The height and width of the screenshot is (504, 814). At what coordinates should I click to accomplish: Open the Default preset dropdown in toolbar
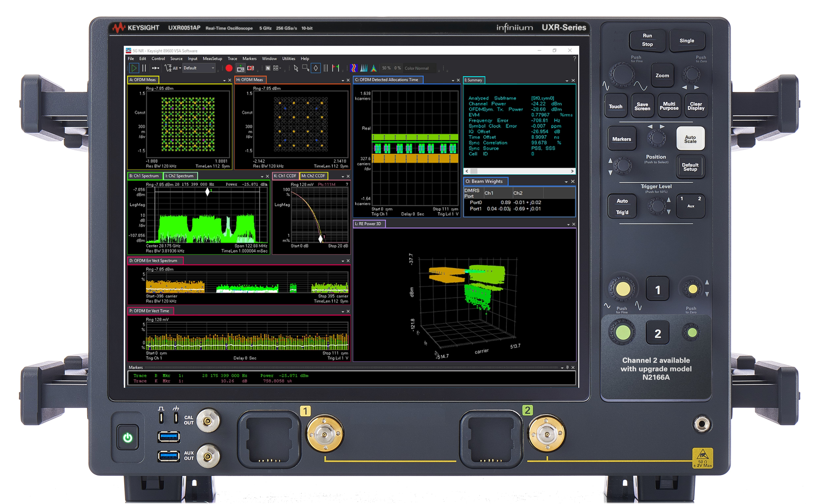198,68
